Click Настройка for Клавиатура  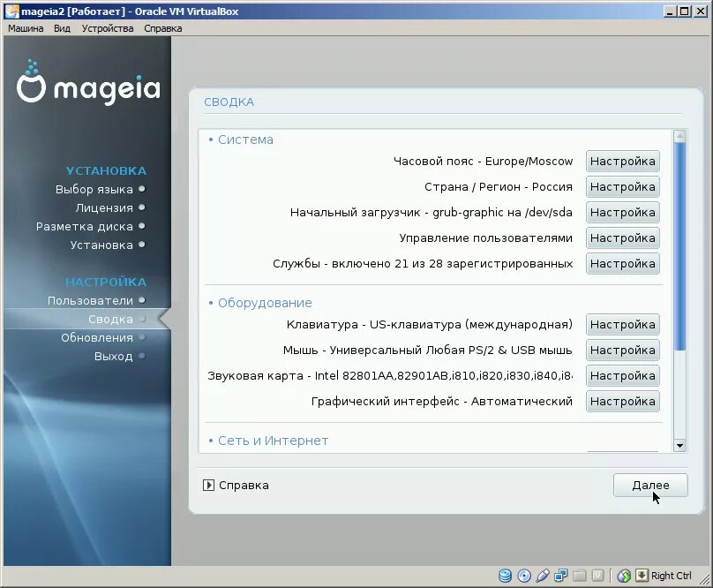coord(622,325)
